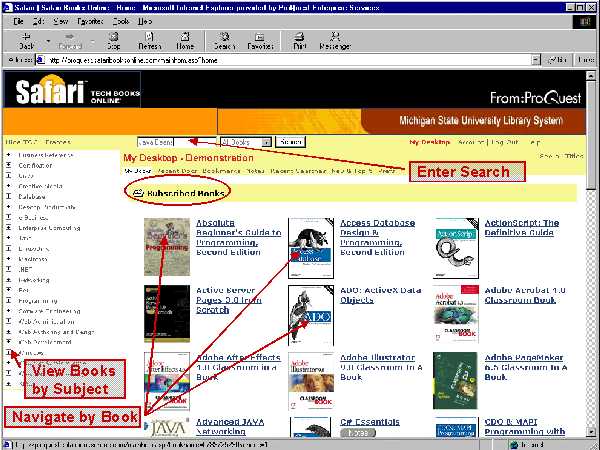Screen dimensions: 600x450
Task: Expand the Networking subject category
Action: click(x=9, y=280)
